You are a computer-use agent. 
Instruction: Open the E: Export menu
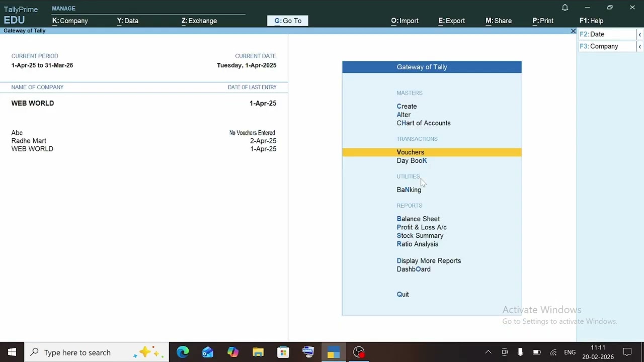(452, 21)
